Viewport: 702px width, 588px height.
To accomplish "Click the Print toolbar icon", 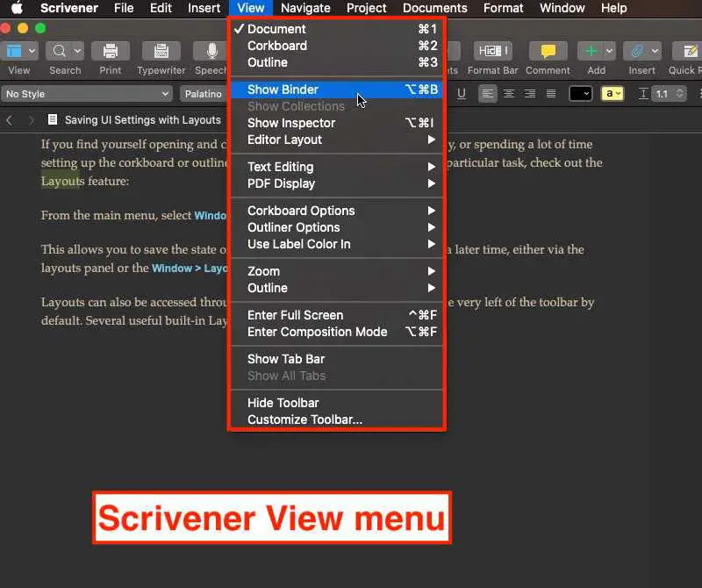I will 111,51.
